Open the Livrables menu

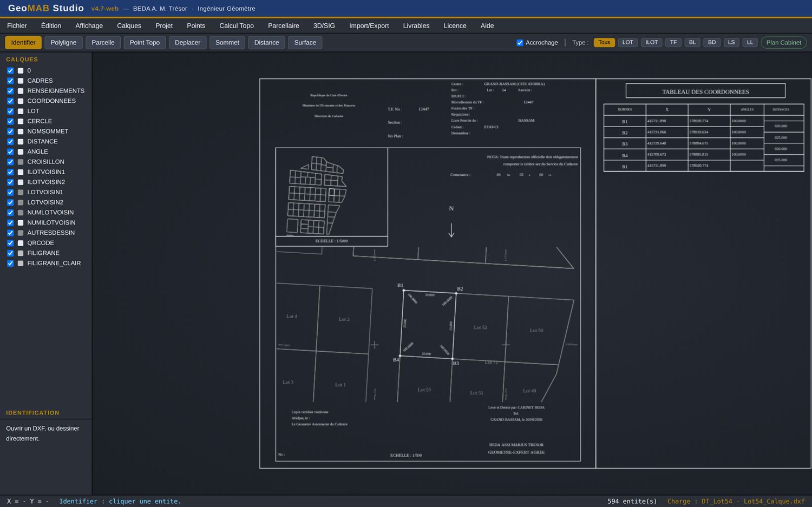[x=416, y=25]
